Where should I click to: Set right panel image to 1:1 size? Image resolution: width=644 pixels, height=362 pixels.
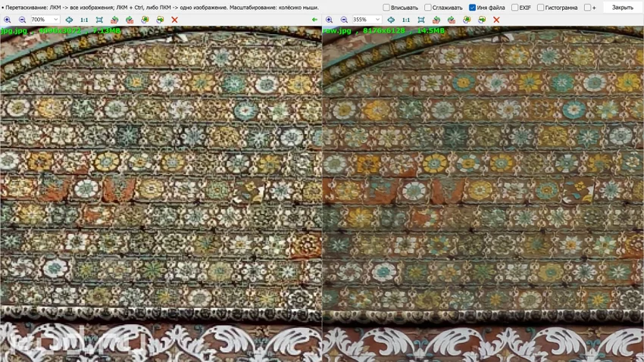[x=406, y=20]
